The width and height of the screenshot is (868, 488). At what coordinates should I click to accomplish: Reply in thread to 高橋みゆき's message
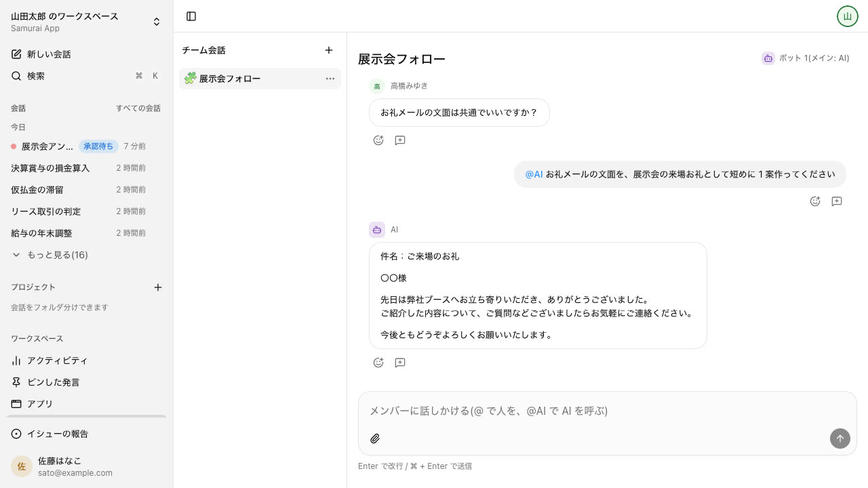click(x=400, y=140)
